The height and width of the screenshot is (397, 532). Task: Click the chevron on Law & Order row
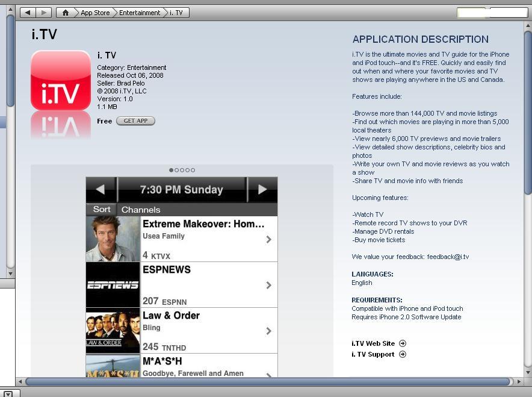click(x=269, y=331)
